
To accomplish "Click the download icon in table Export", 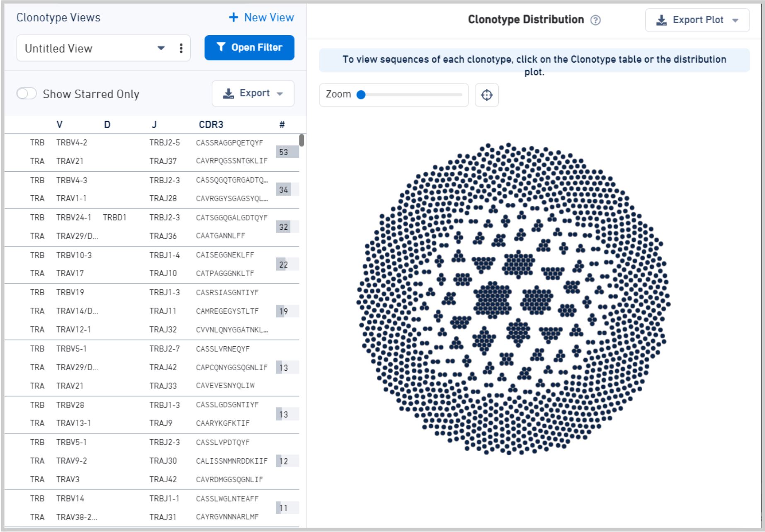I will click(x=228, y=93).
